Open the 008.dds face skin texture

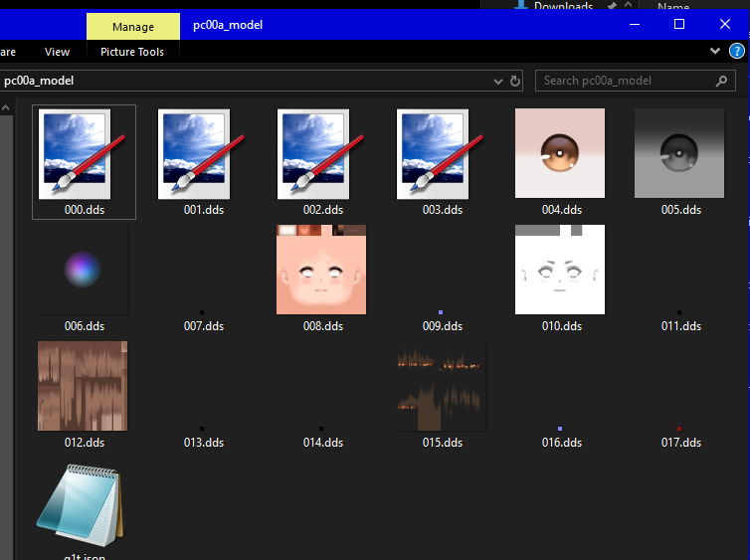click(x=321, y=270)
